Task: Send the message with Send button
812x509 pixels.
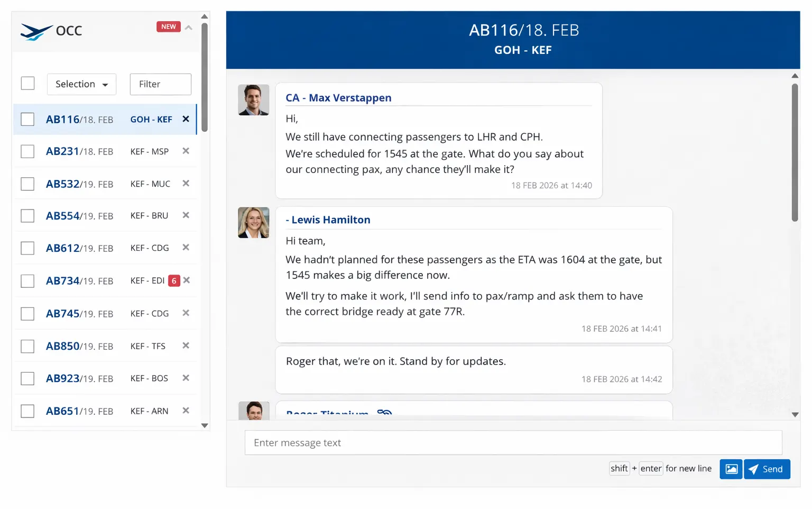Action: (x=767, y=469)
